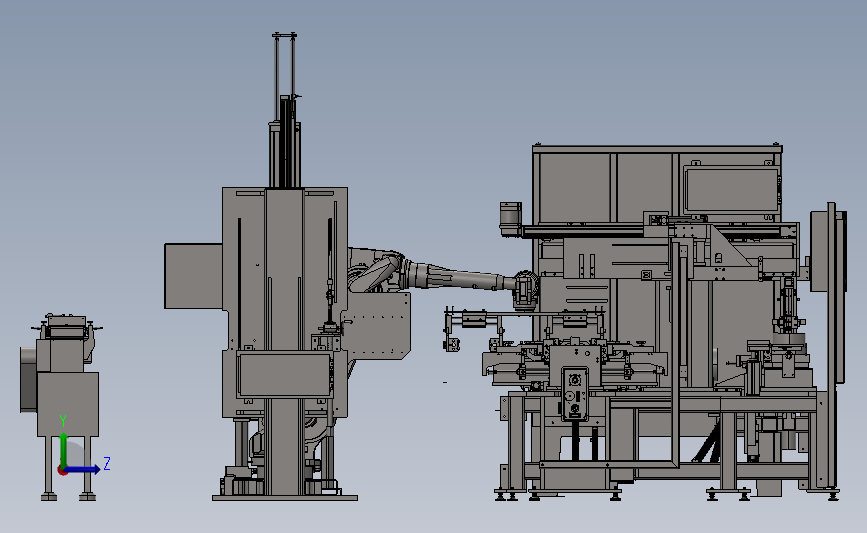Select the rectangular box protruding left of central tower
Viewport: 867px width, 533px height.
194,276
